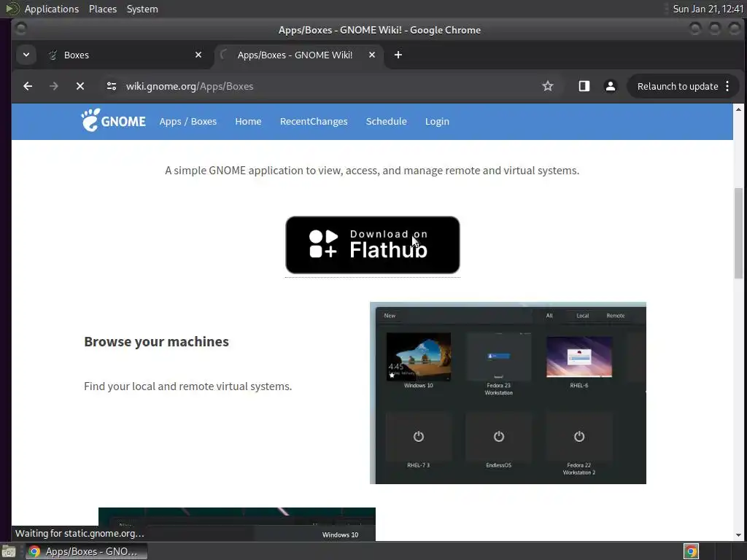The height and width of the screenshot is (560, 747).
Task: Close the Apps/Boxes - GNOME Wiki tab
Action: click(x=372, y=55)
